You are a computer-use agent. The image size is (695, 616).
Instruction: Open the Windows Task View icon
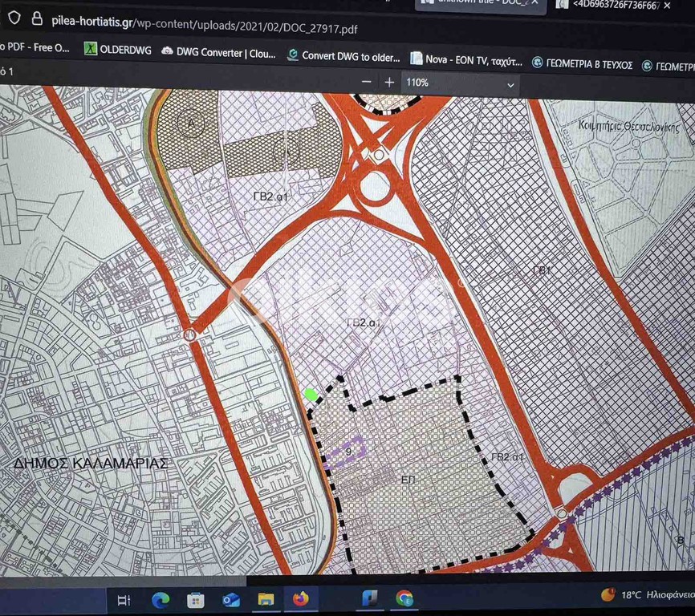tap(124, 601)
